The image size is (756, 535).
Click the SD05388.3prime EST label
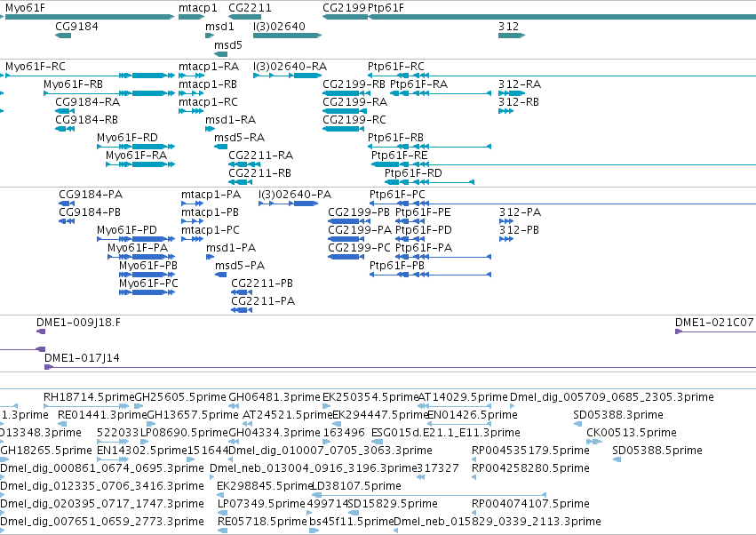tap(618, 415)
